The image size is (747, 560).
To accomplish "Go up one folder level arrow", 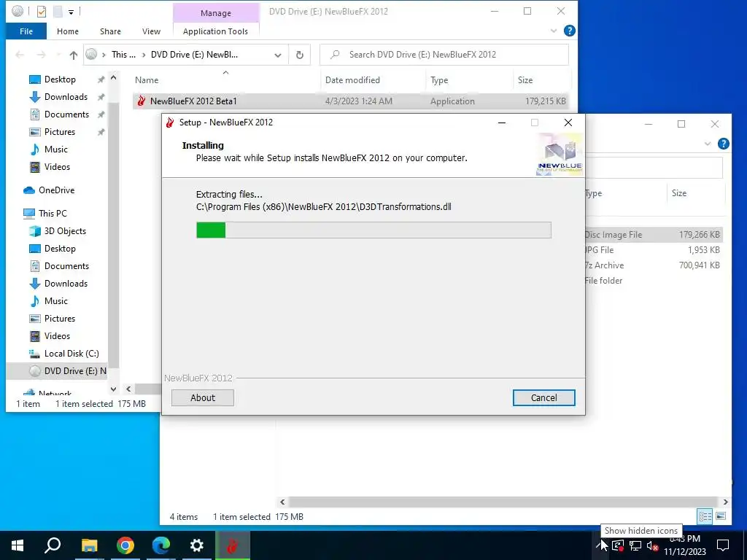I will 74,55.
